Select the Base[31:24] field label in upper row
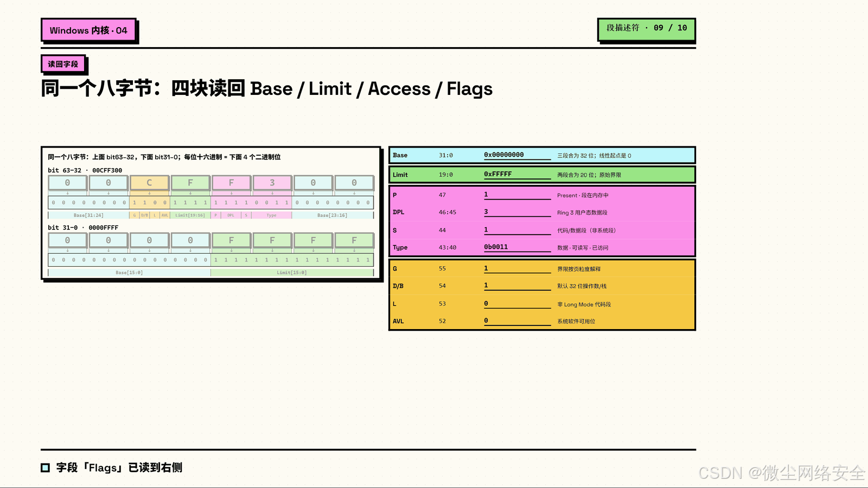Screen dimensions: 868x488 pos(88,215)
